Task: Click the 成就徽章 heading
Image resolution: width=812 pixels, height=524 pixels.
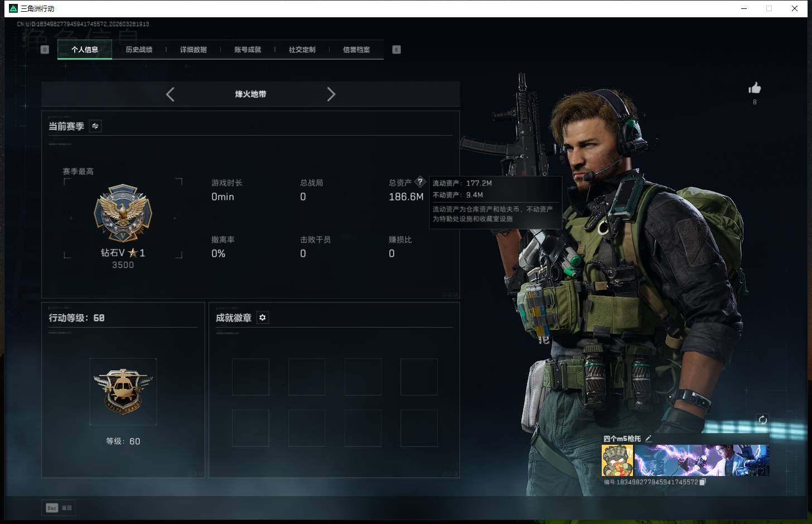Action: click(234, 318)
